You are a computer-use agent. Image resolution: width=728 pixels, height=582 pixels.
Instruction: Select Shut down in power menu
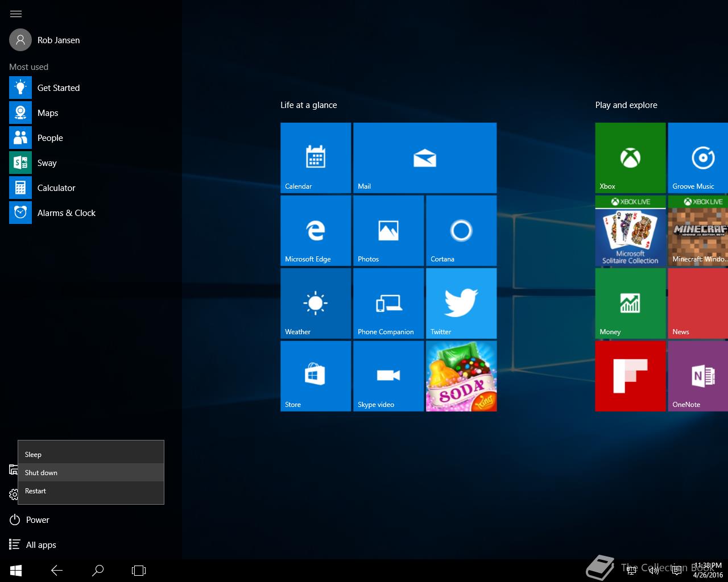point(91,473)
